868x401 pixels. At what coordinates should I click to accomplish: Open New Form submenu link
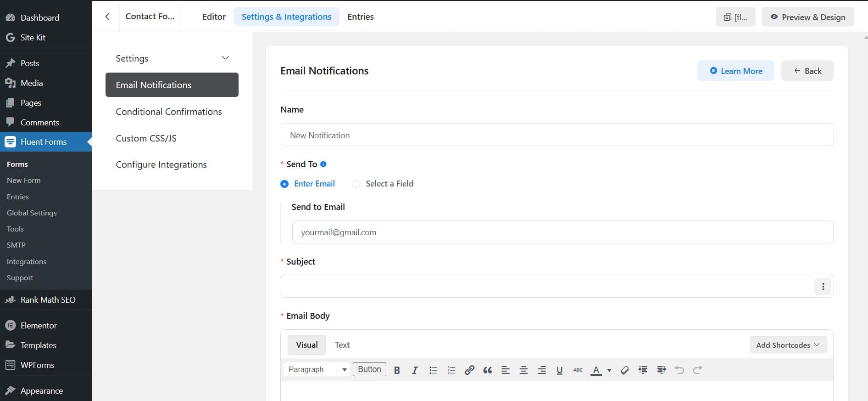(24, 180)
